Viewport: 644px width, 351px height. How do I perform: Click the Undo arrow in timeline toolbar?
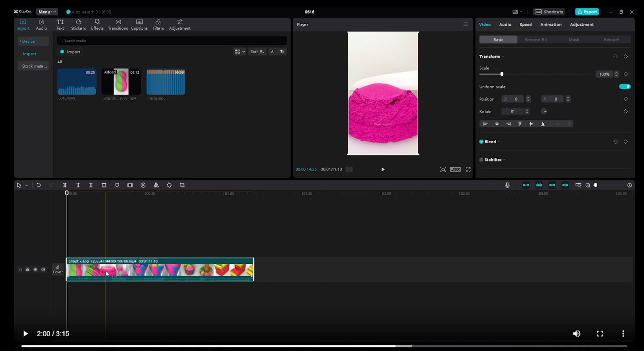[x=38, y=185]
